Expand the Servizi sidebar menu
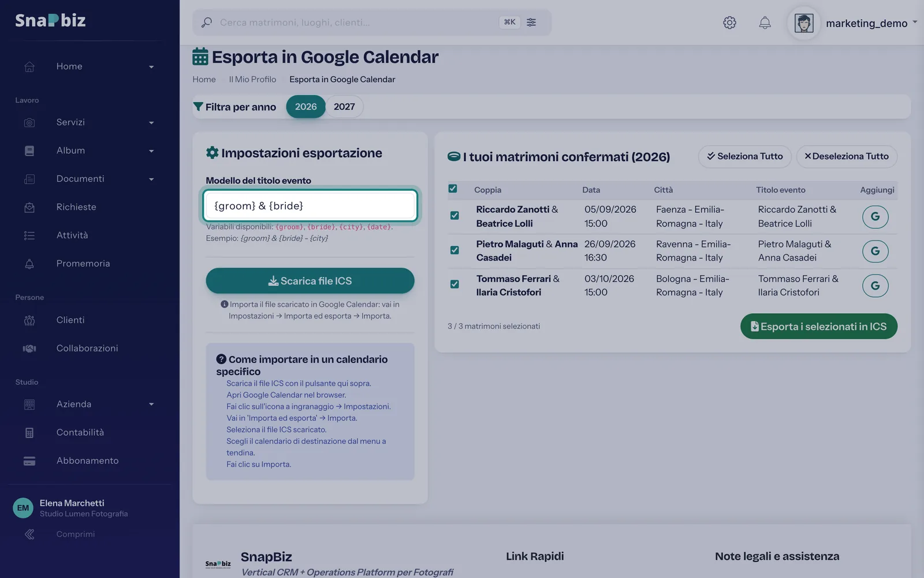Viewport: 924px width, 578px height. click(x=151, y=123)
